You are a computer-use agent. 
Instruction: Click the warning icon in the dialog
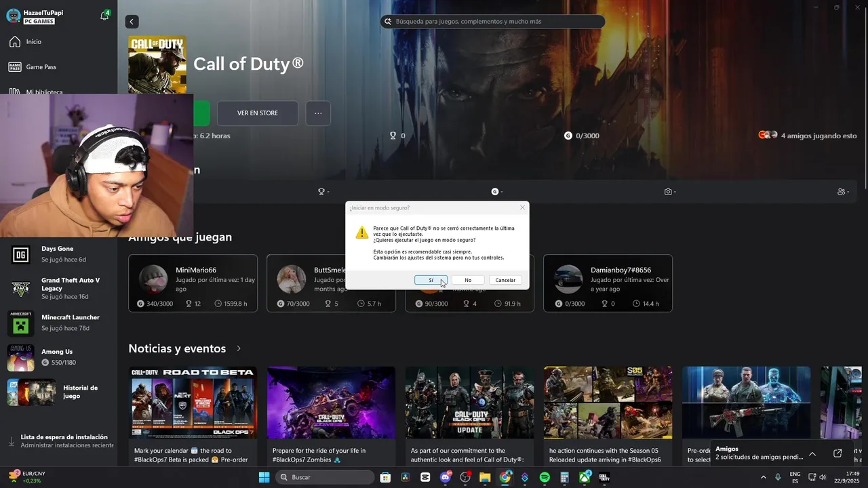click(x=362, y=232)
